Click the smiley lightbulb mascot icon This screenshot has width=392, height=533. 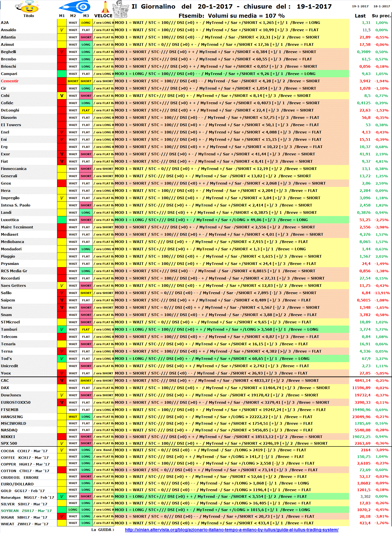27,7
